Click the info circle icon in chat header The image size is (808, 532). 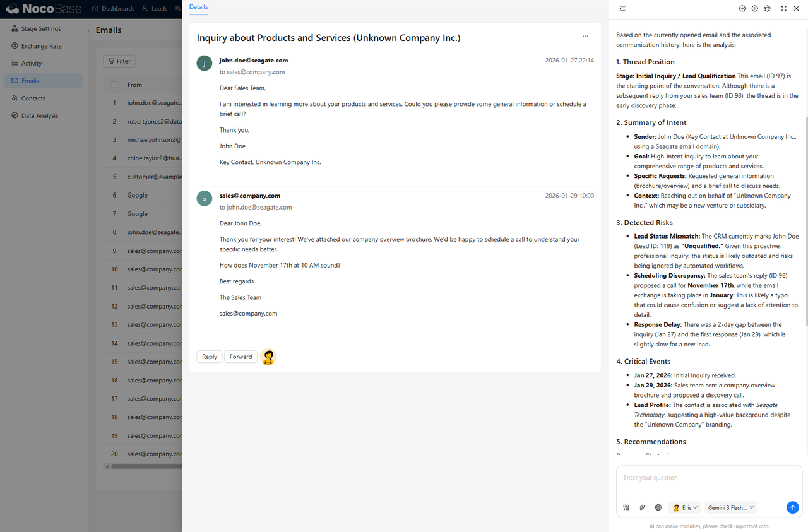click(x=754, y=9)
